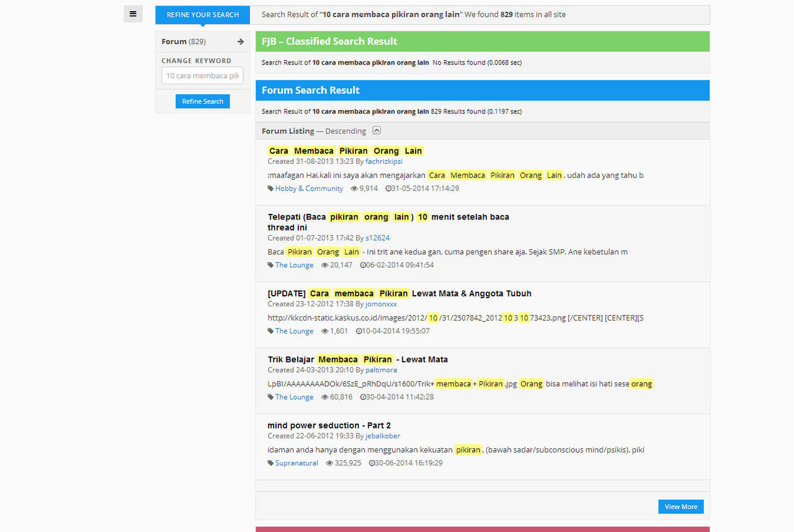Open user profile jebalkober
794x532 pixels.
(x=383, y=436)
